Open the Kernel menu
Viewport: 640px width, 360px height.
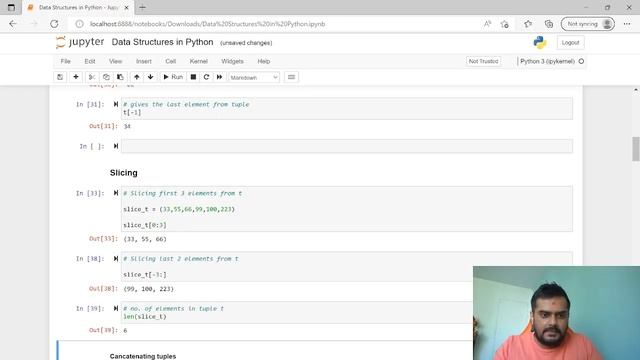click(x=199, y=61)
